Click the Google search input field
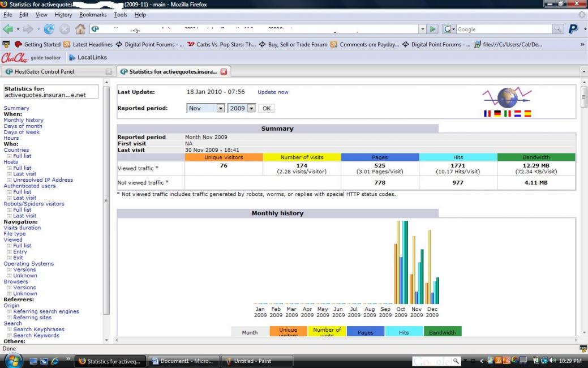The image size is (588, 368). tap(504, 29)
